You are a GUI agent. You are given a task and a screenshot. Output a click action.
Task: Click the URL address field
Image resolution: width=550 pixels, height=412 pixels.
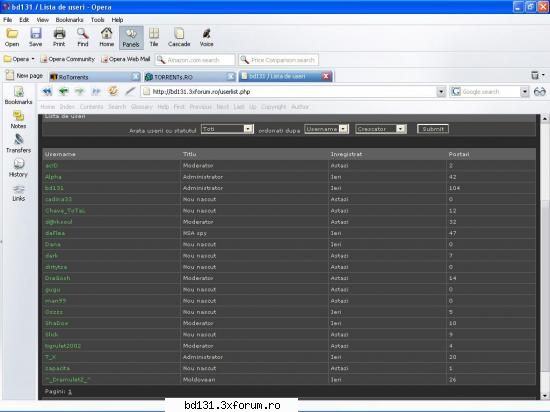(x=293, y=92)
